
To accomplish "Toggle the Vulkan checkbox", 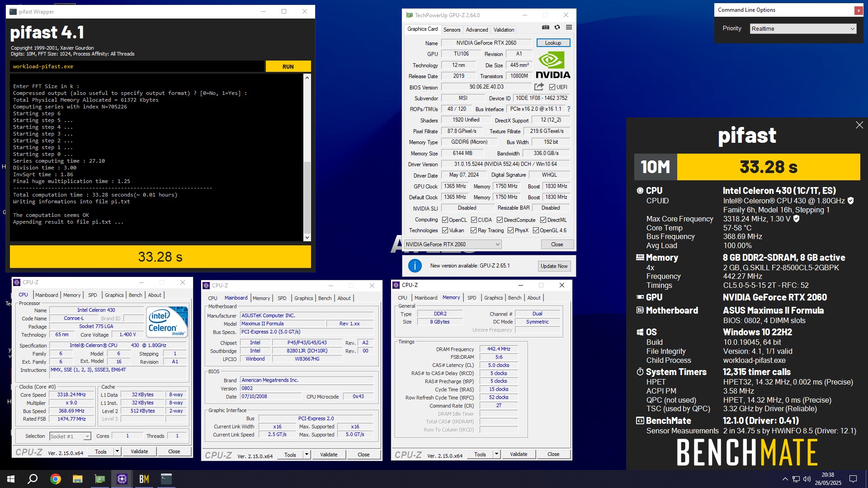I will coord(445,230).
